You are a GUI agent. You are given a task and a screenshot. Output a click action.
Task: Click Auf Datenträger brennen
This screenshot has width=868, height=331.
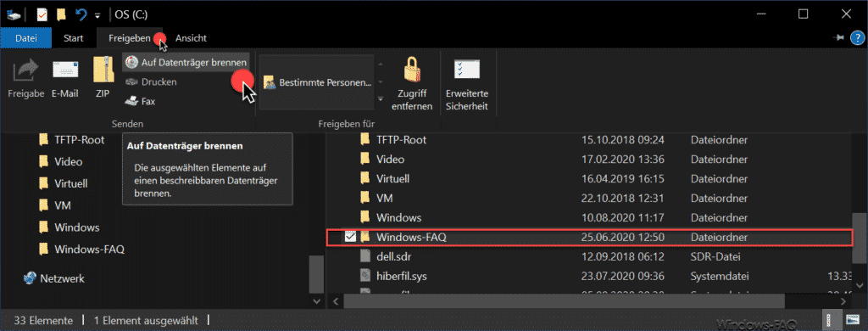pos(186,63)
